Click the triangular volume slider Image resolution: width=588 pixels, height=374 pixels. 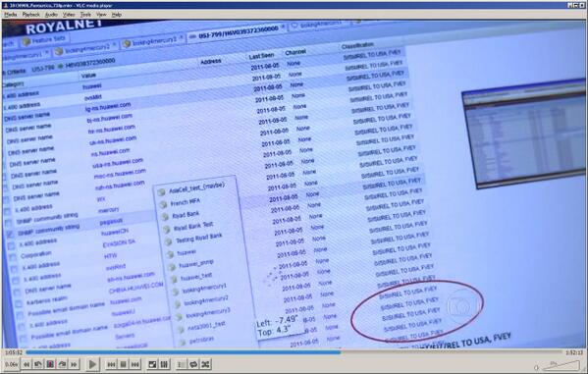point(561,365)
